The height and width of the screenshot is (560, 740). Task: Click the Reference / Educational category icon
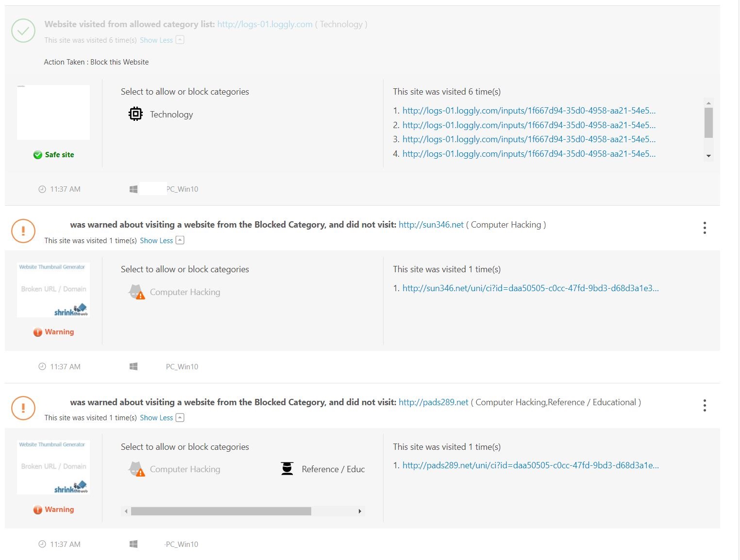click(x=287, y=469)
